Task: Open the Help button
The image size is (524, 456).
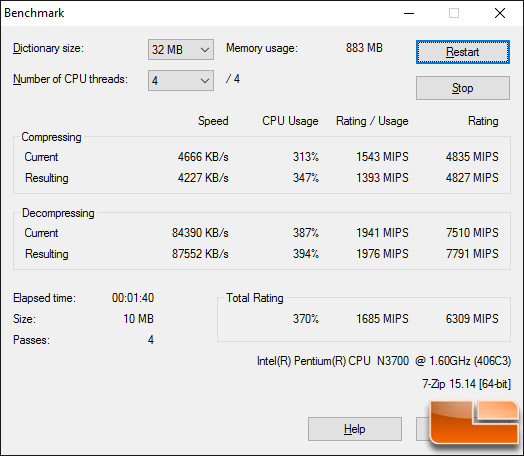Action: click(x=355, y=429)
